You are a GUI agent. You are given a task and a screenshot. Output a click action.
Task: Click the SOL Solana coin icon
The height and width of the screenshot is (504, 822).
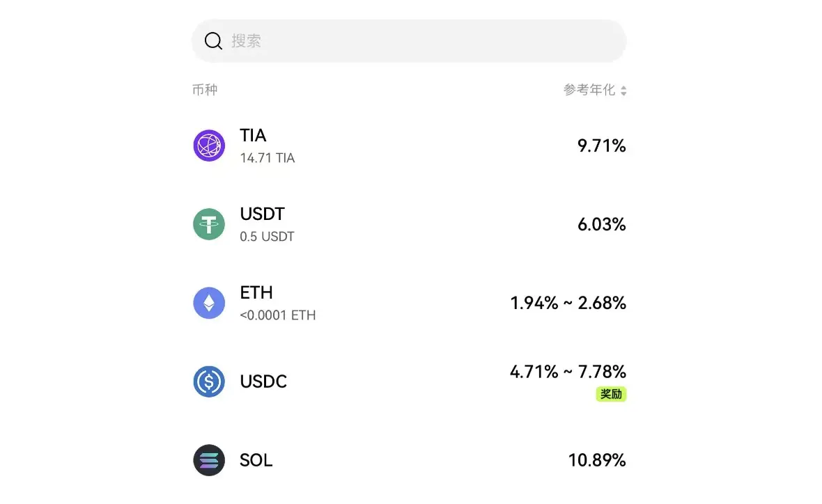[x=209, y=460]
